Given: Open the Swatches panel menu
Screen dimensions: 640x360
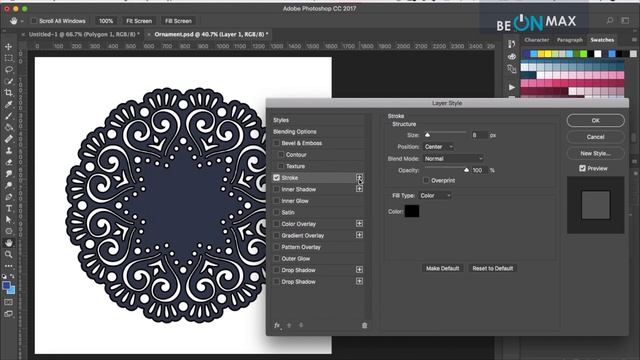Looking at the screenshot, I should 634,40.
